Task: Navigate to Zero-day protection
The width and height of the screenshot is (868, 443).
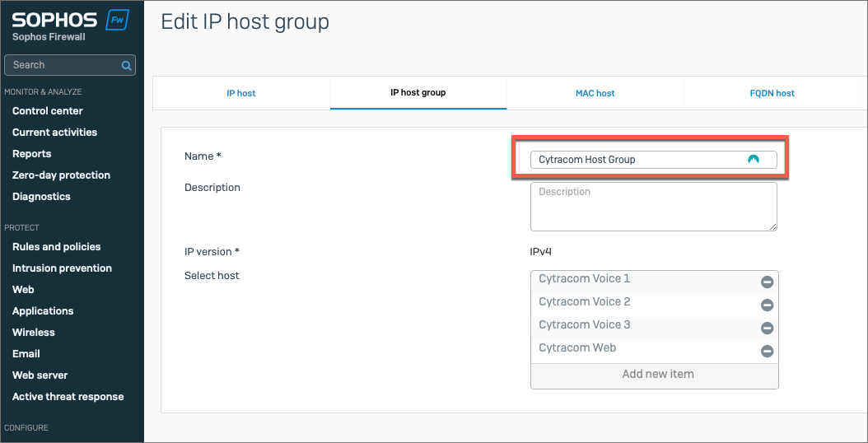Action: tap(61, 175)
